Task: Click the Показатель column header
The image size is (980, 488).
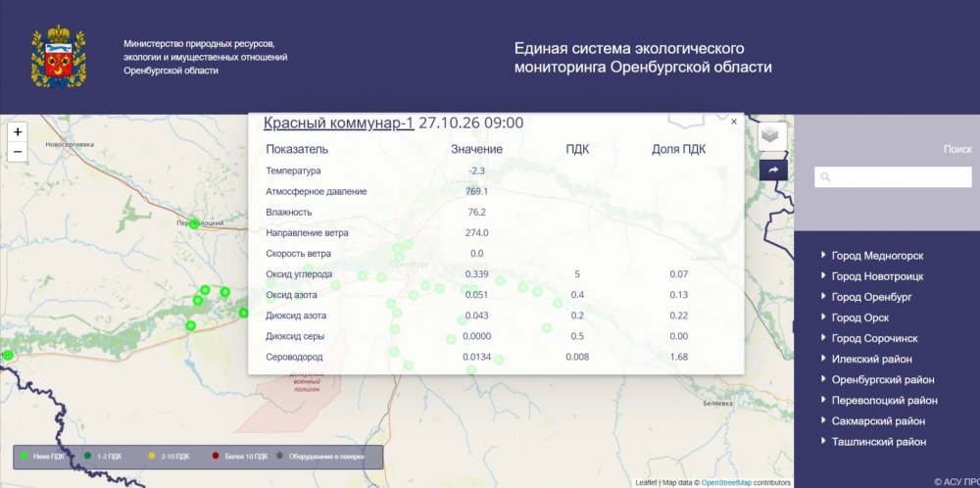Action: (297, 149)
